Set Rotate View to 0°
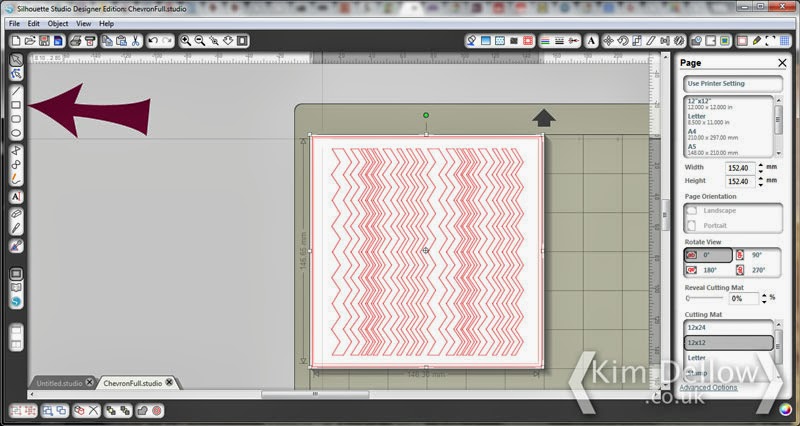The width and height of the screenshot is (800, 426). click(708, 255)
